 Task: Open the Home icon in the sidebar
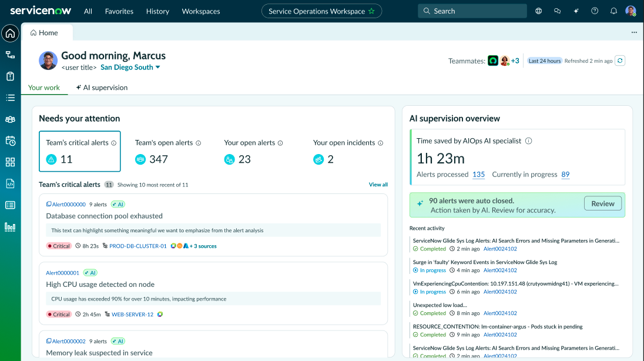pyautogui.click(x=10, y=34)
